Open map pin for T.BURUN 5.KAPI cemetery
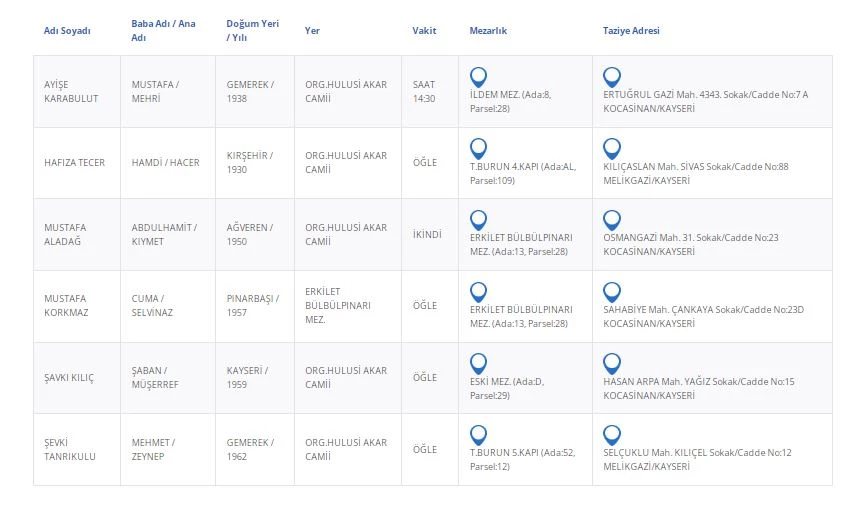 pos(478,435)
